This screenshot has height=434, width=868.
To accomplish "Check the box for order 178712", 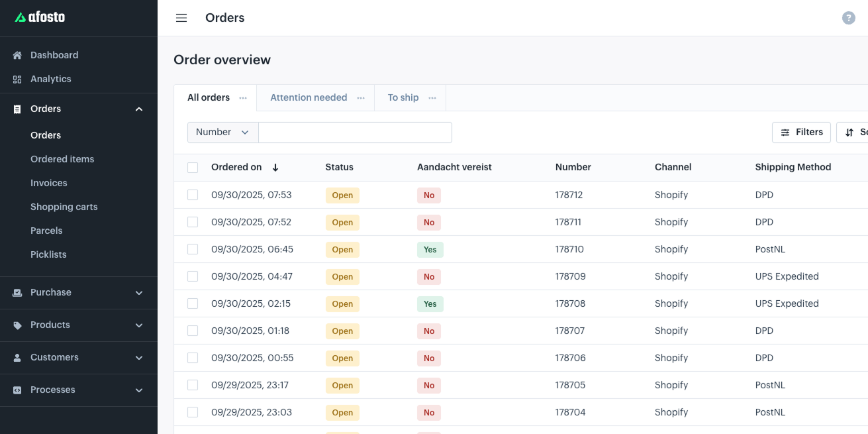I will (x=193, y=195).
